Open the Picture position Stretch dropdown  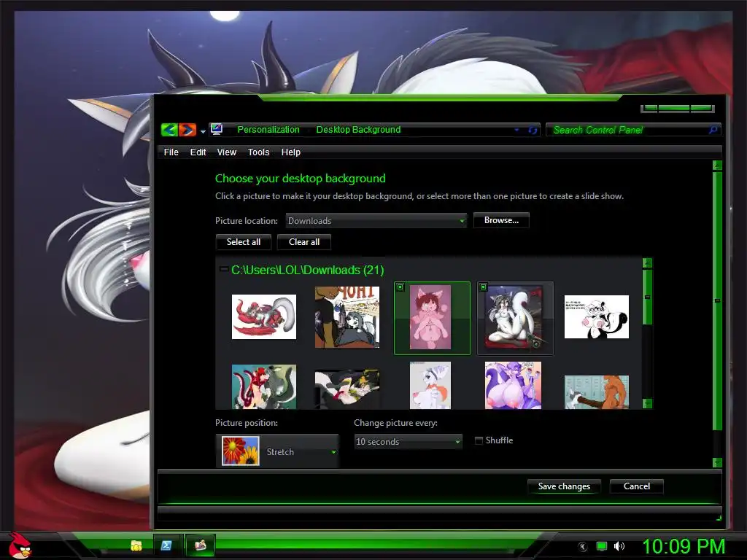(277, 451)
